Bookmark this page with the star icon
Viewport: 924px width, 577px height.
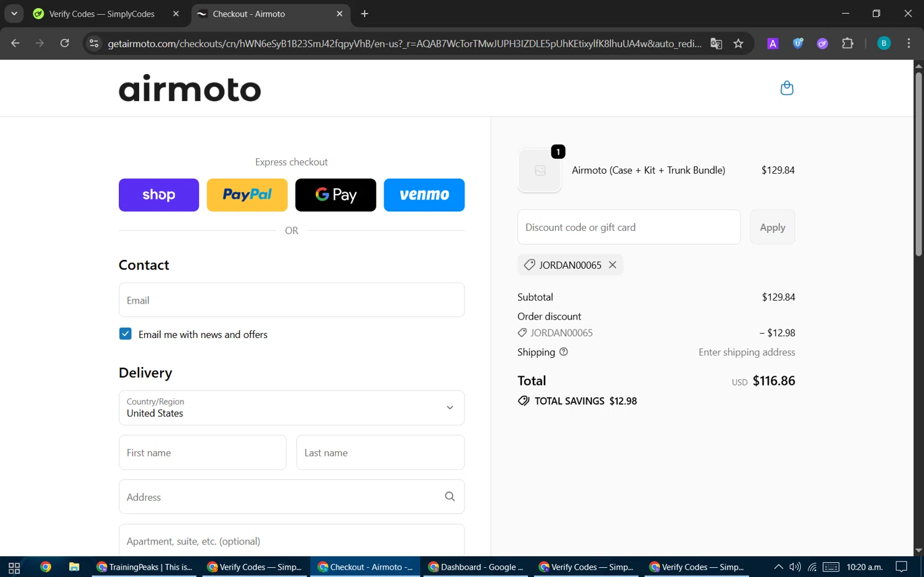pyautogui.click(x=739, y=43)
